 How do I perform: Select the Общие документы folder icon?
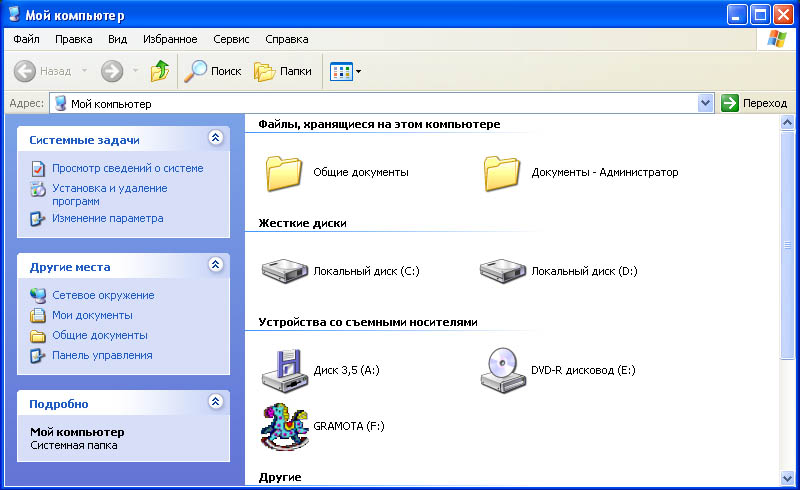(x=284, y=173)
